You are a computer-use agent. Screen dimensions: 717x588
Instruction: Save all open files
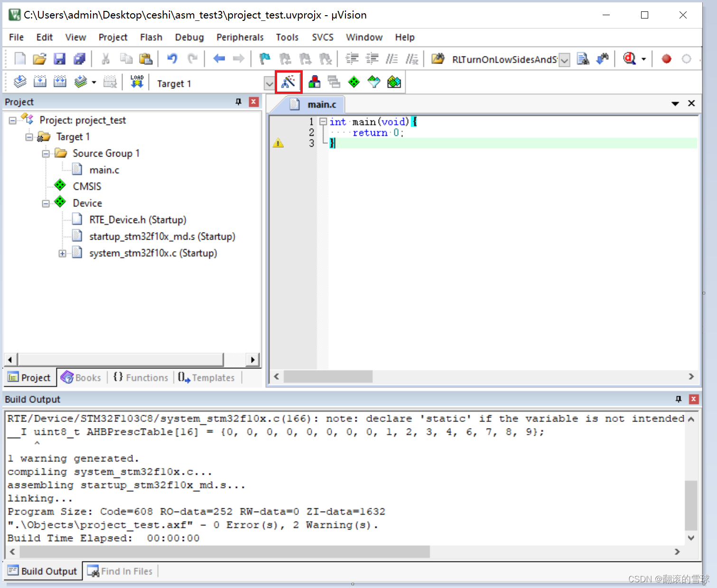click(x=79, y=58)
